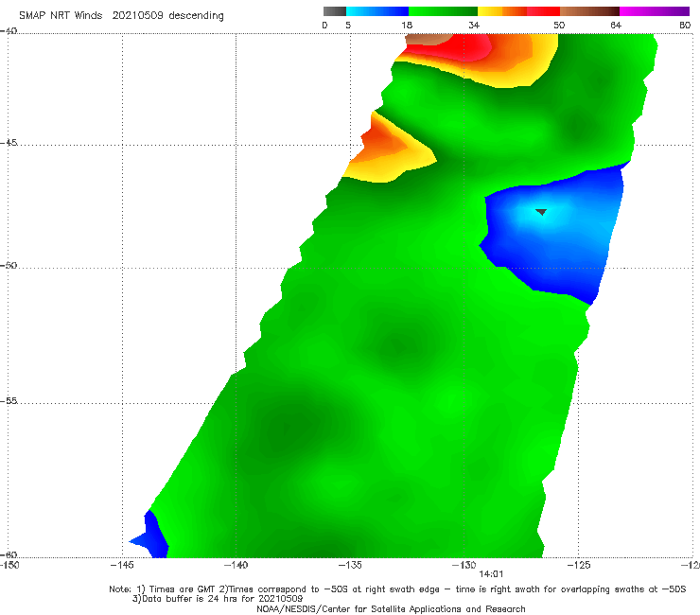700x615 pixels.
Task: Click the colorbar label '34'
Action: coord(474,25)
